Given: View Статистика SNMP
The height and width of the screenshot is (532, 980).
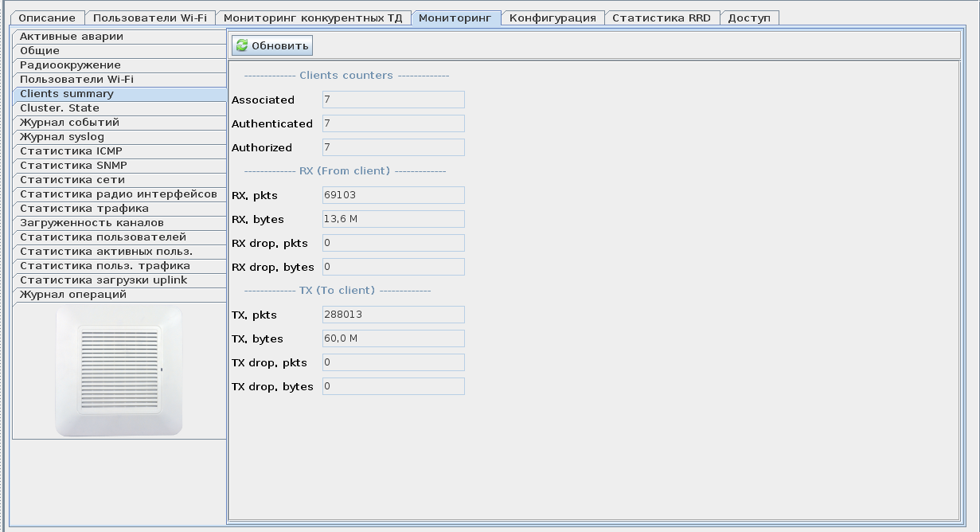Looking at the screenshot, I should pyautogui.click(x=119, y=166).
